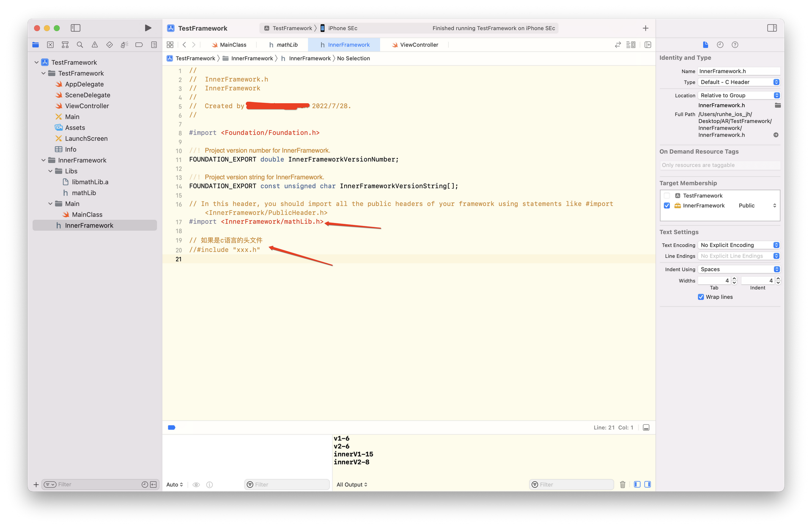The height and width of the screenshot is (528, 812).
Task: Click On Demand Resource Tags field
Action: click(720, 165)
